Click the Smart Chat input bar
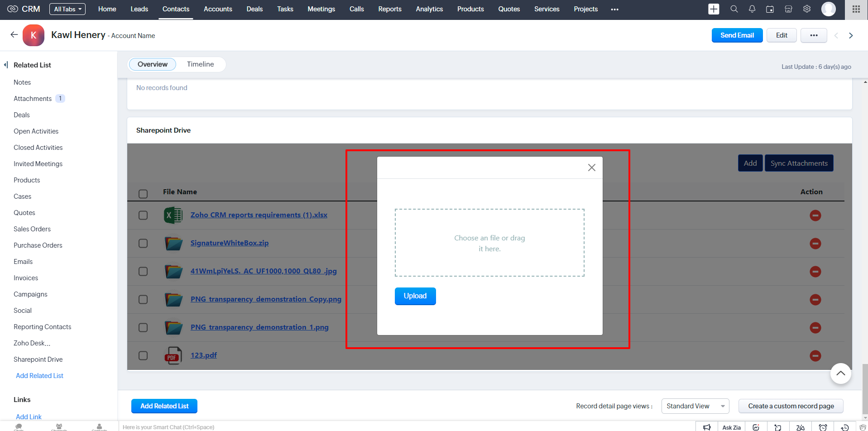 [407, 427]
